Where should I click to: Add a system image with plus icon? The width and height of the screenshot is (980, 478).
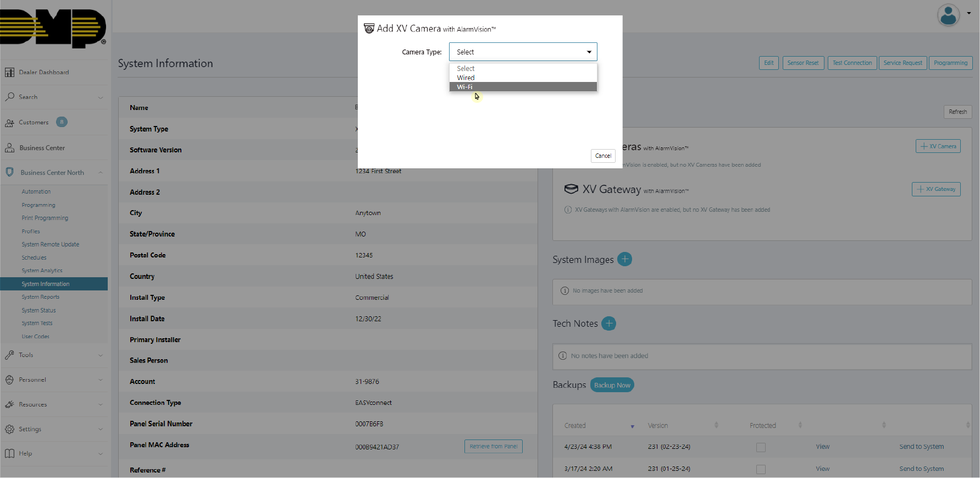click(624, 259)
